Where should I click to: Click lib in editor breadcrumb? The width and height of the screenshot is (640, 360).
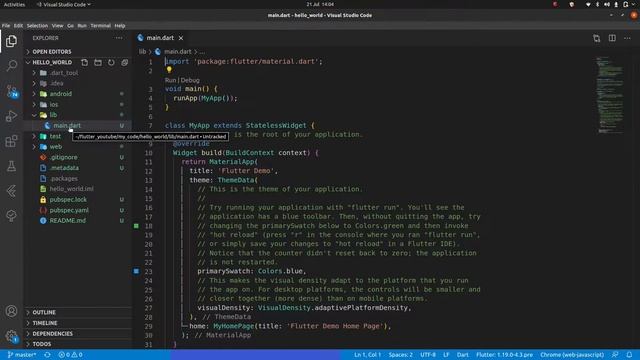pyautogui.click(x=142, y=52)
